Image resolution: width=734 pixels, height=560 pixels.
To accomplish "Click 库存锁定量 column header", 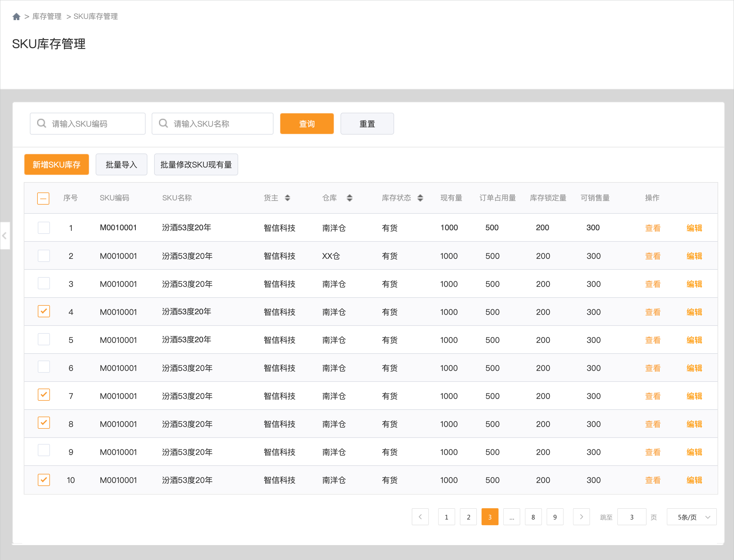I will (548, 198).
